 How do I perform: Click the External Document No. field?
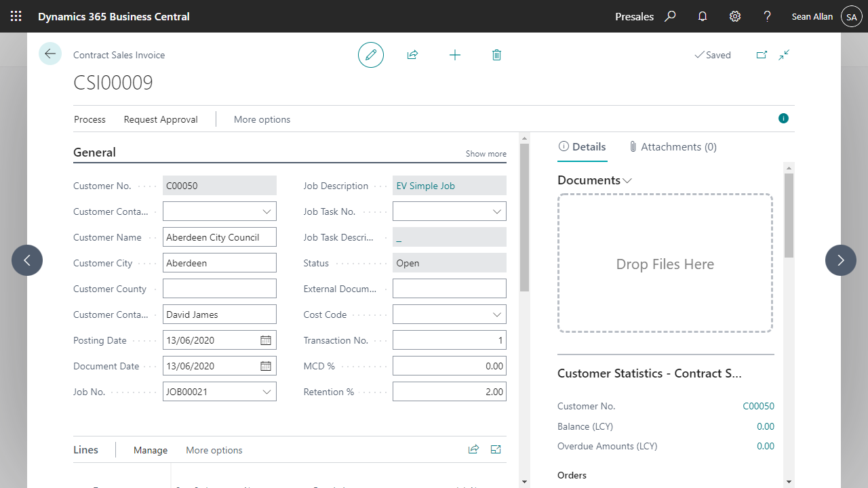click(x=450, y=289)
